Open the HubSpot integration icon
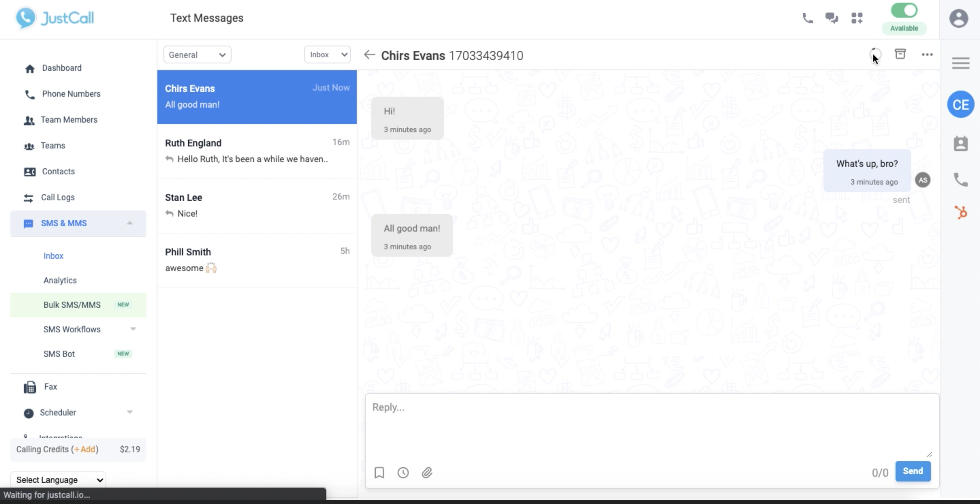The height and width of the screenshot is (504, 980). click(961, 212)
